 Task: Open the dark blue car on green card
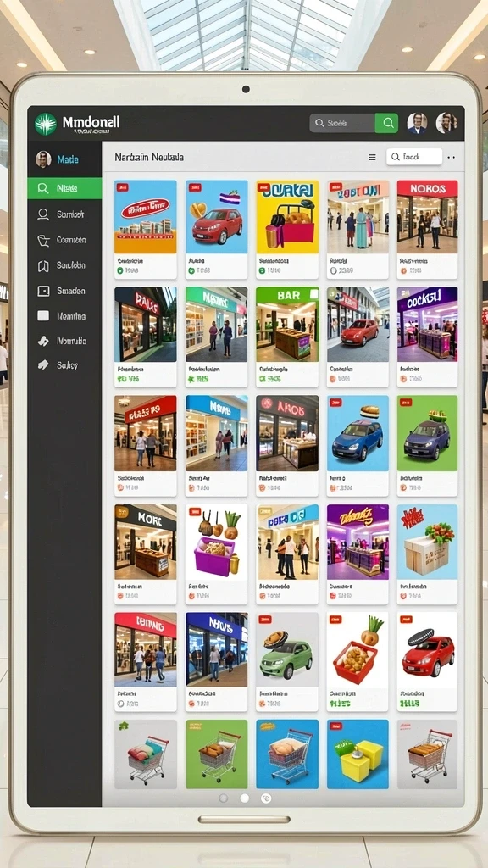pyautogui.click(x=427, y=445)
